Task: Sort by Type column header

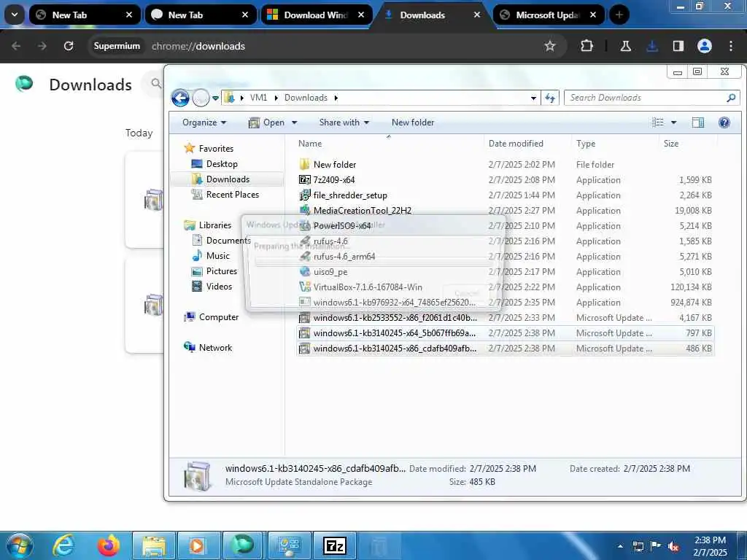Action: click(586, 144)
